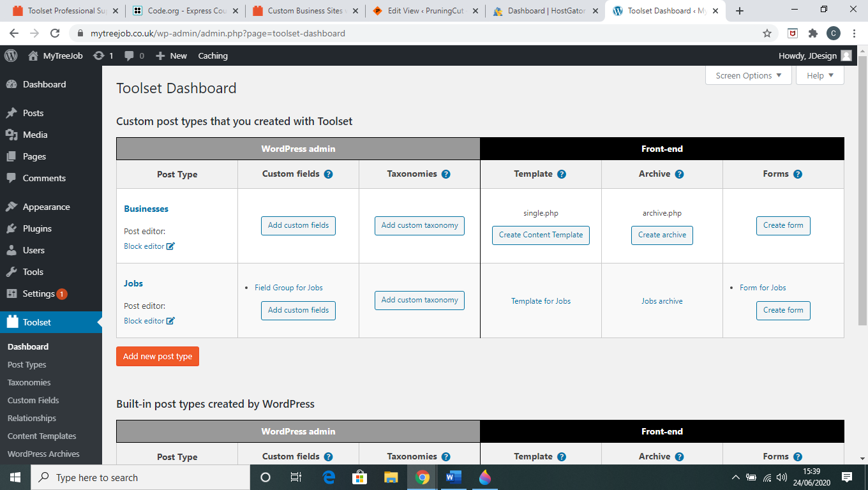The image size is (868, 490).
Task: Open Form for Jobs link
Action: (763, 288)
